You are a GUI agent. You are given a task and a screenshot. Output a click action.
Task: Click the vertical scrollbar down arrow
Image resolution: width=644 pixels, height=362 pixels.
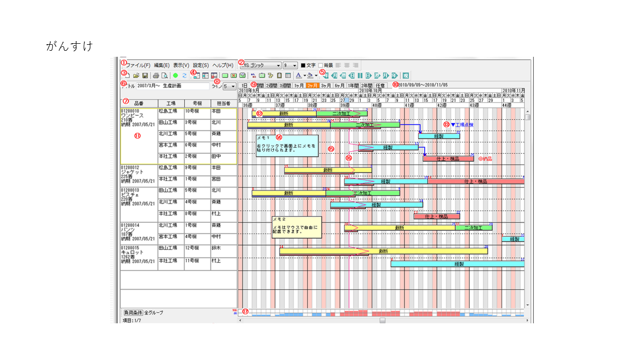pos(527,305)
